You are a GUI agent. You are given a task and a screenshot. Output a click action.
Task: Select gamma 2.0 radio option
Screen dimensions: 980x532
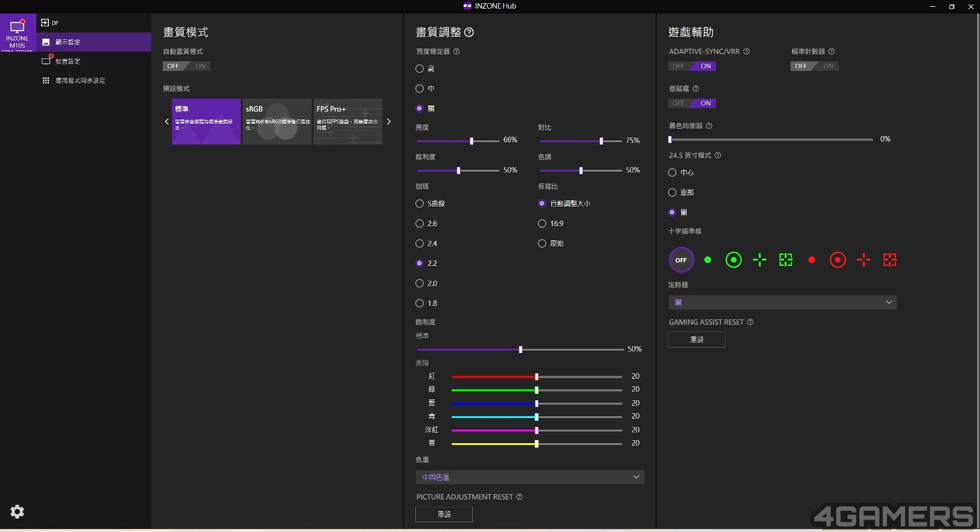[x=420, y=283]
